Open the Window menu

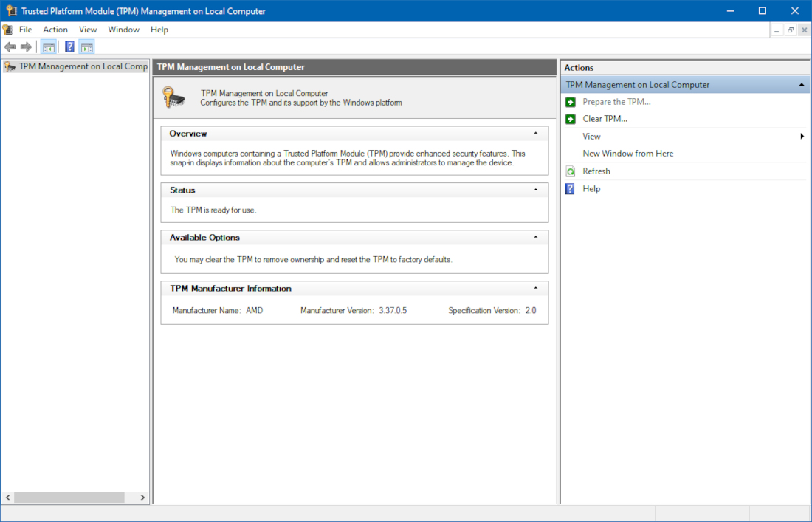pos(124,30)
